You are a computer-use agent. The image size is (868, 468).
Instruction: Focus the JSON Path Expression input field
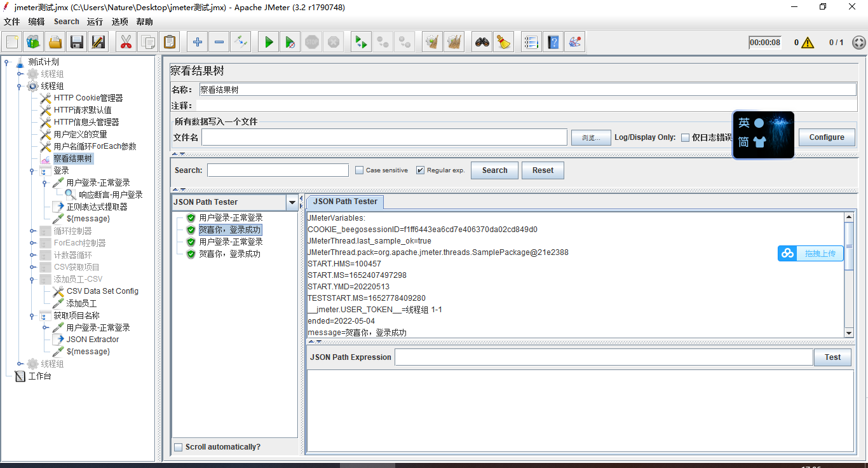click(604, 357)
